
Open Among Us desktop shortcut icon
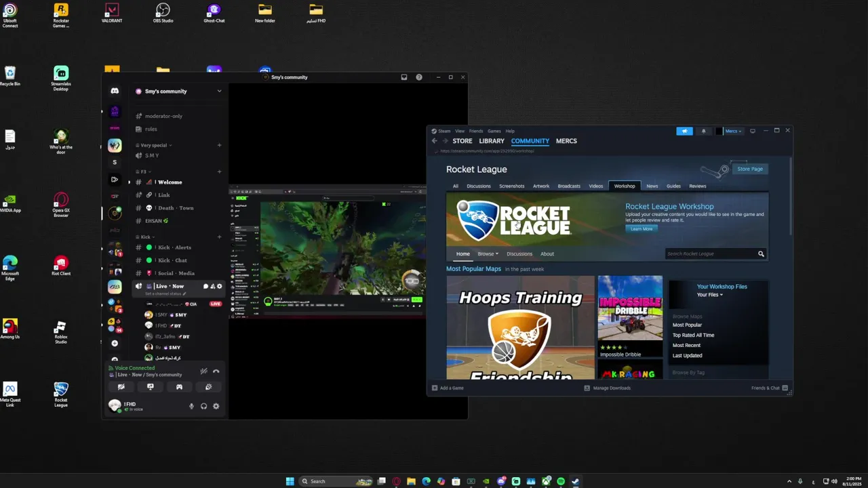coord(9,329)
